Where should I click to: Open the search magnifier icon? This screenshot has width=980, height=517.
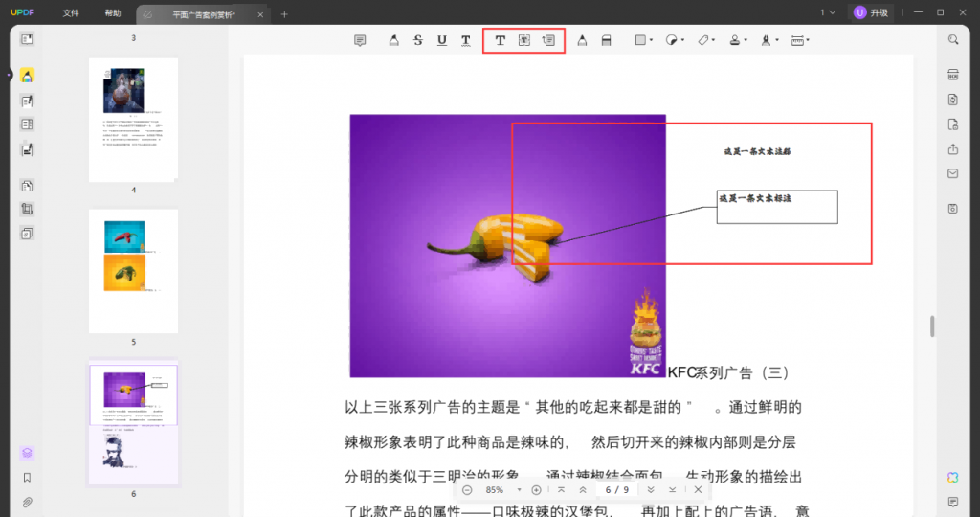click(x=953, y=39)
